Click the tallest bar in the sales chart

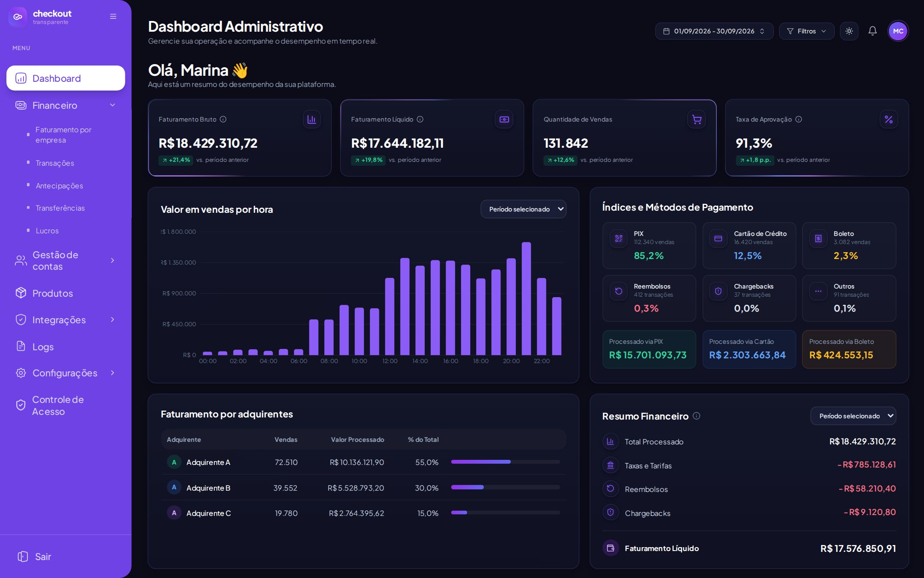(526, 298)
